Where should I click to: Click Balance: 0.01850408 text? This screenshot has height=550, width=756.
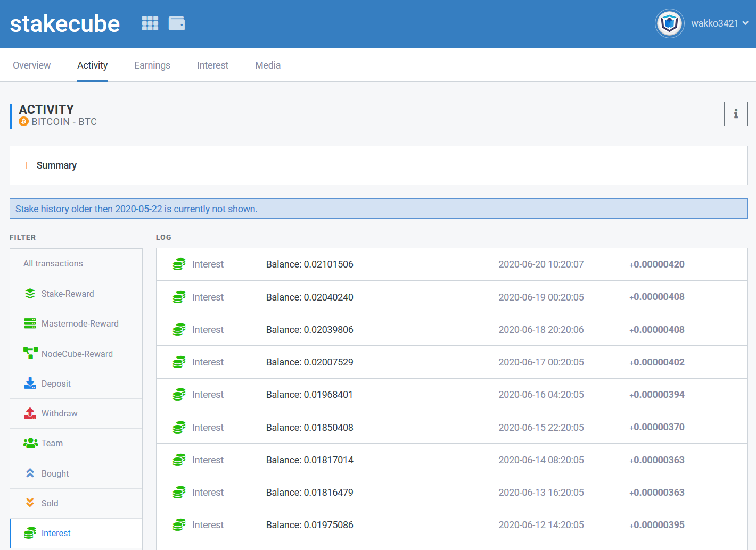(310, 428)
